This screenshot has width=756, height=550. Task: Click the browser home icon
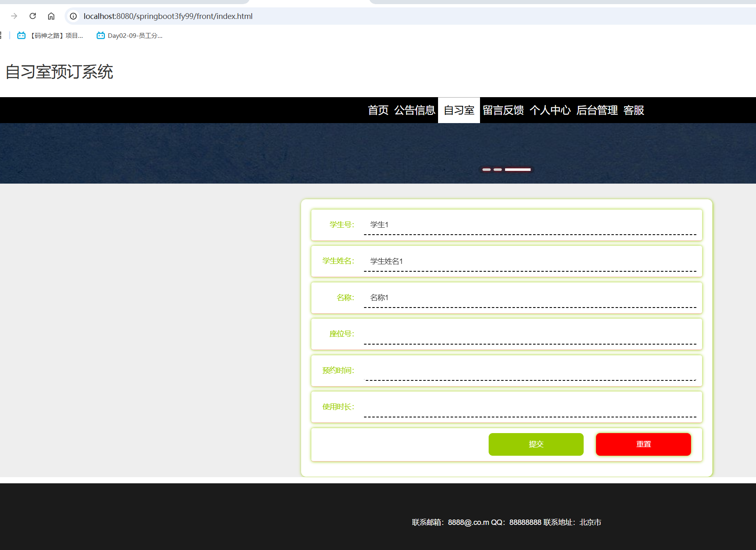51,16
